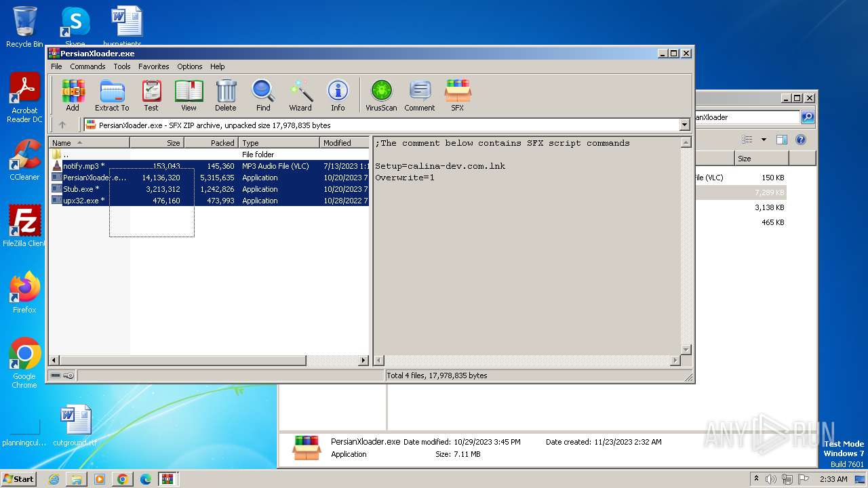Open the cutground.rtf desktop document

pos(75,425)
